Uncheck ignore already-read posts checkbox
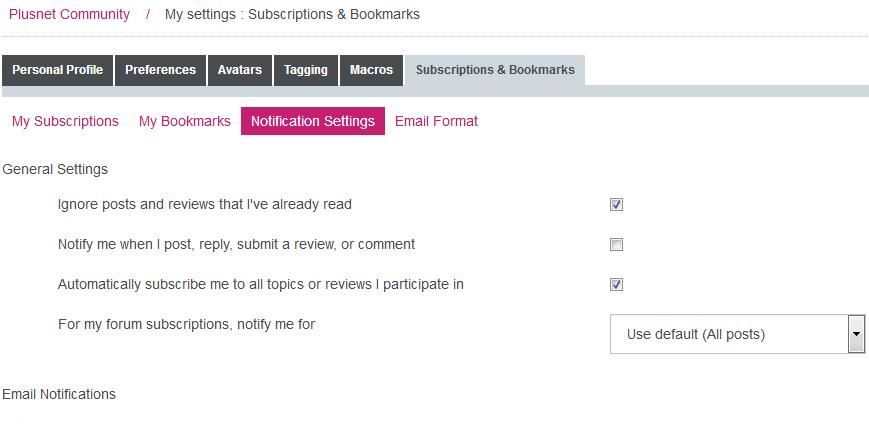This screenshot has height=424, width=869. point(617,205)
